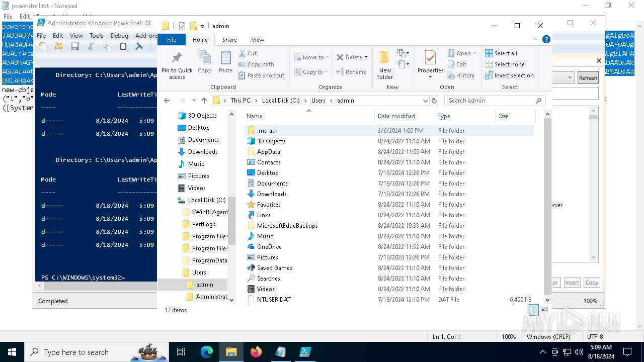Click Paste shortcut in ribbon
This screenshot has height=362, width=644.
click(x=261, y=75)
